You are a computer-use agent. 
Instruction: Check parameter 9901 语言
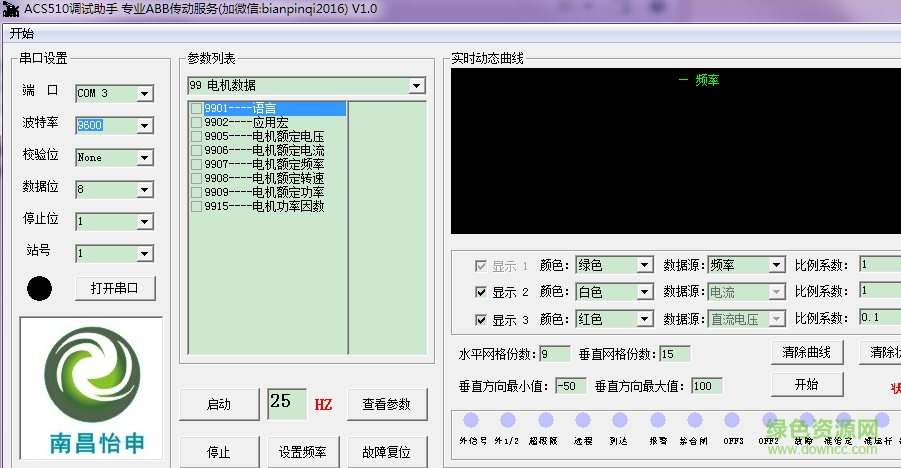tap(197, 109)
